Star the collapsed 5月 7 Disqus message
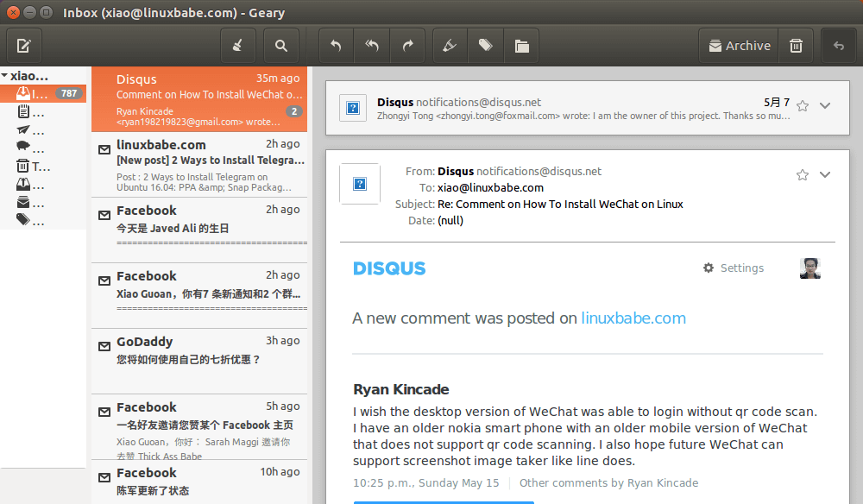The height and width of the screenshot is (504, 863). (x=803, y=106)
